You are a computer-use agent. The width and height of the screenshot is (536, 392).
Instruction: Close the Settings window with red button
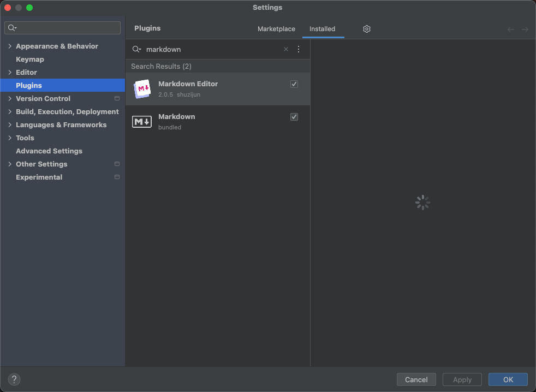coord(8,8)
